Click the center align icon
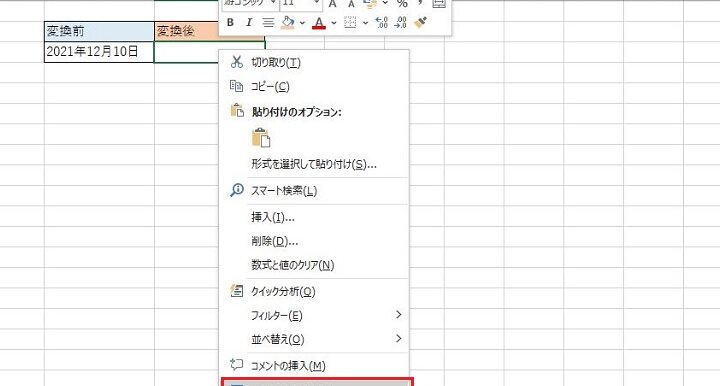 coord(268,22)
